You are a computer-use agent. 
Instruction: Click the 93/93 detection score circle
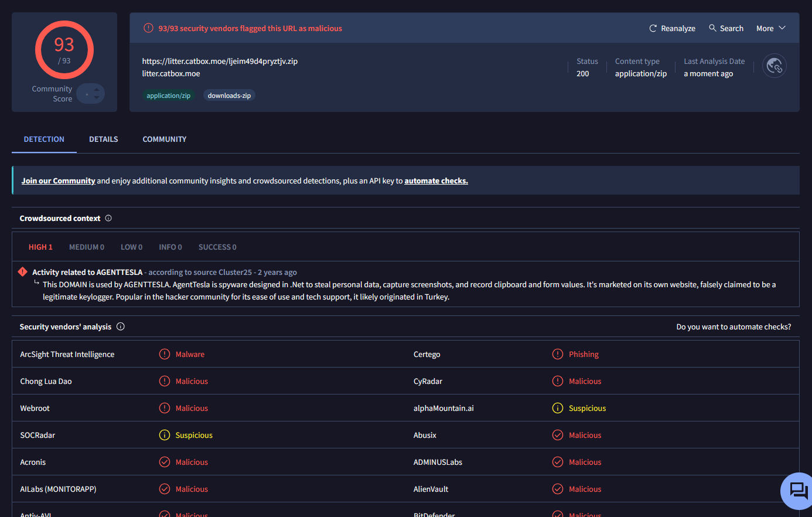pyautogui.click(x=64, y=50)
